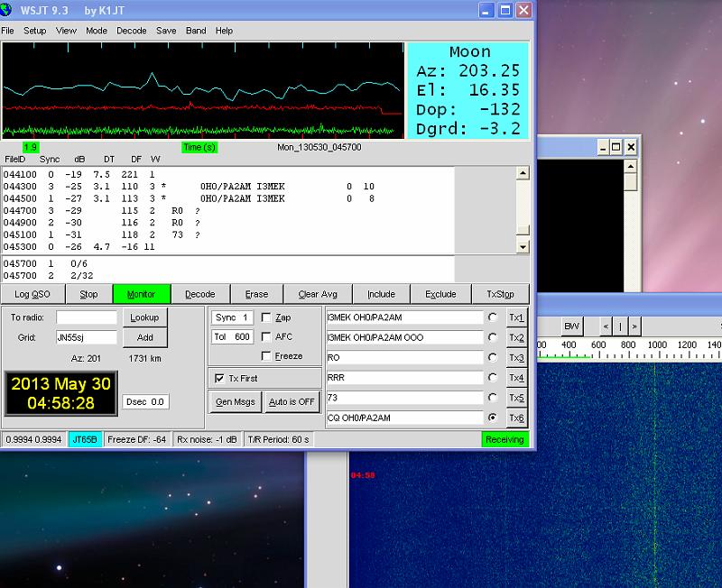Click the Gen Msgs button
The width and height of the screenshot is (722, 588).
(x=236, y=401)
